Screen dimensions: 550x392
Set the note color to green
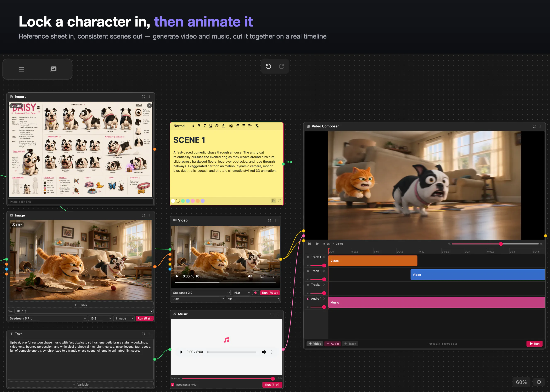click(x=183, y=201)
